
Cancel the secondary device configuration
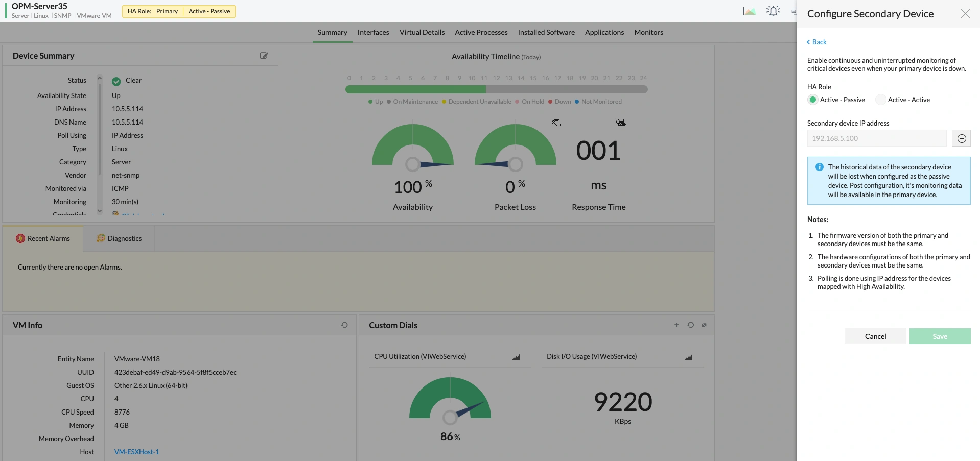(875, 336)
